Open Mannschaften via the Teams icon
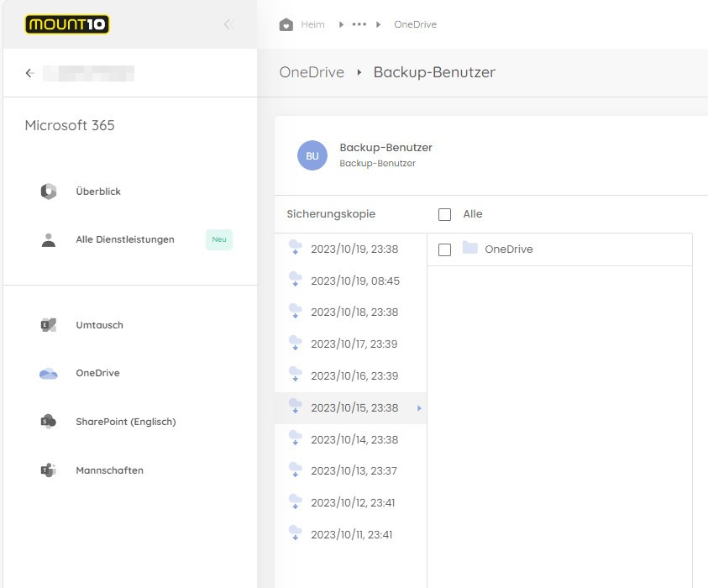The height and width of the screenshot is (588, 708). point(49,470)
